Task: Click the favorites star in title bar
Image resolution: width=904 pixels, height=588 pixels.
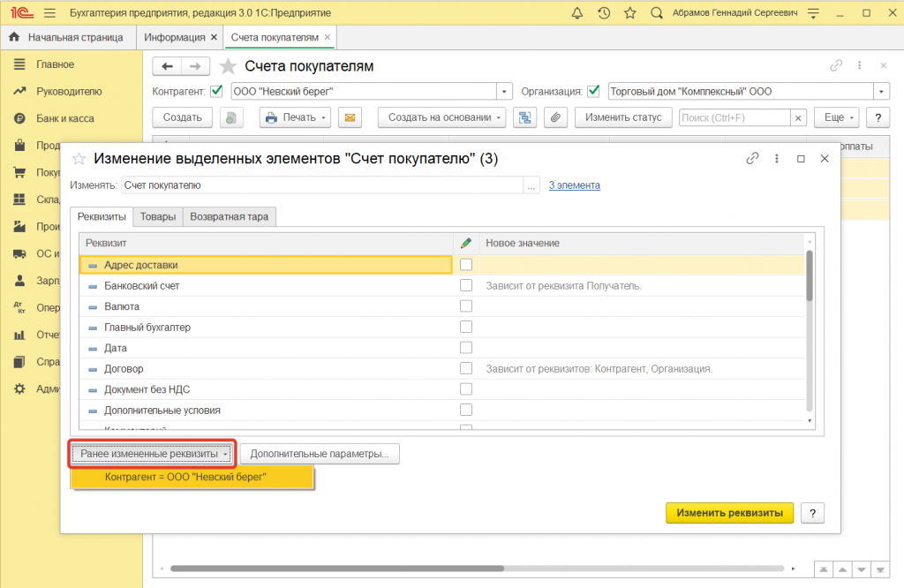Action: 629,13
